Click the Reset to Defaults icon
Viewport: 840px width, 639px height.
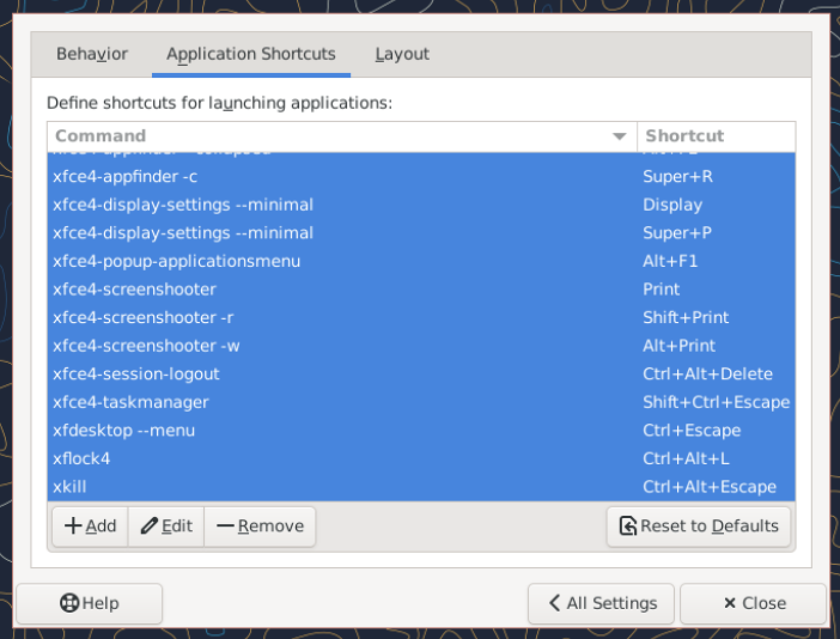point(628,526)
